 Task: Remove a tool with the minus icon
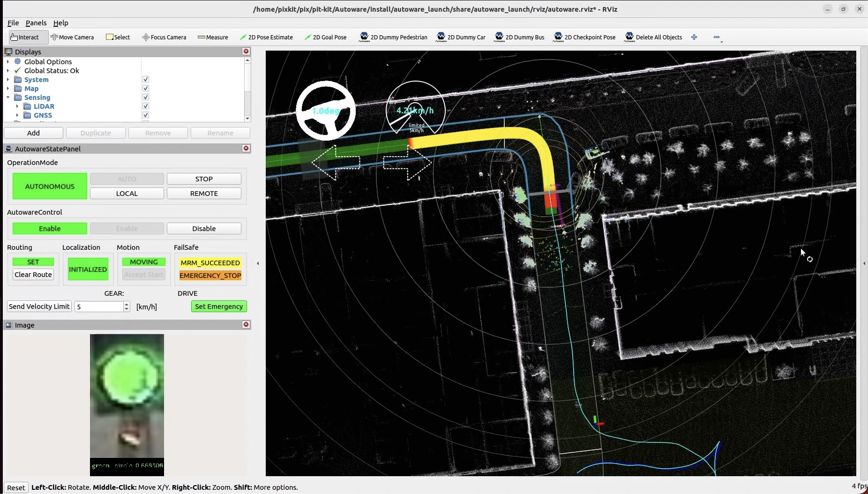tap(717, 37)
